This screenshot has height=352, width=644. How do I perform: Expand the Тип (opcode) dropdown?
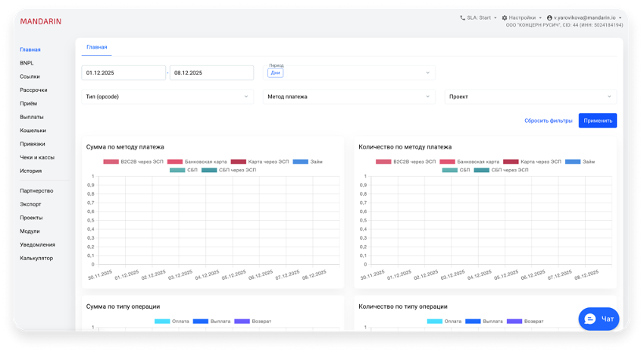coord(167,96)
